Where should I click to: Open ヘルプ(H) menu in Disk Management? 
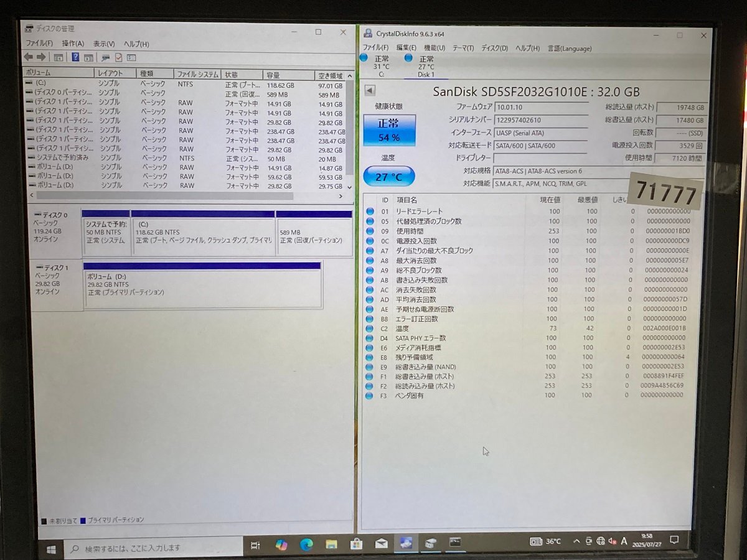tap(136, 44)
